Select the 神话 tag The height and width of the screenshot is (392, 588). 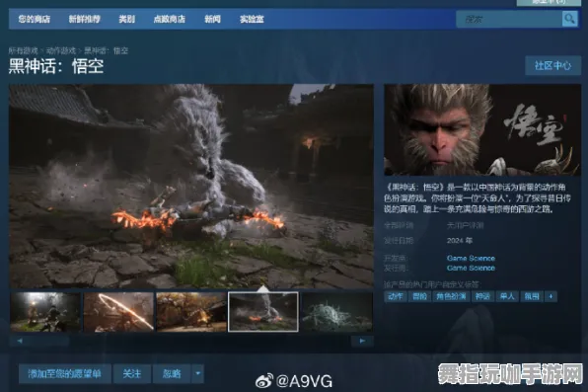[x=482, y=296]
